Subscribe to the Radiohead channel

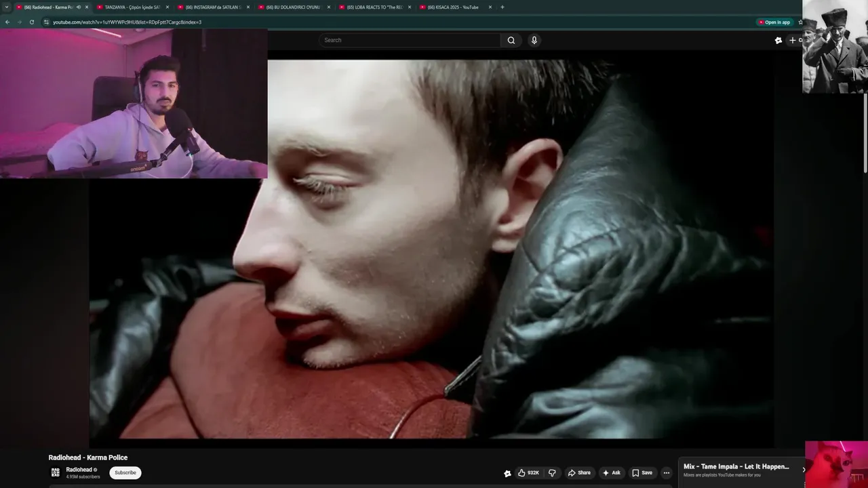125,472
